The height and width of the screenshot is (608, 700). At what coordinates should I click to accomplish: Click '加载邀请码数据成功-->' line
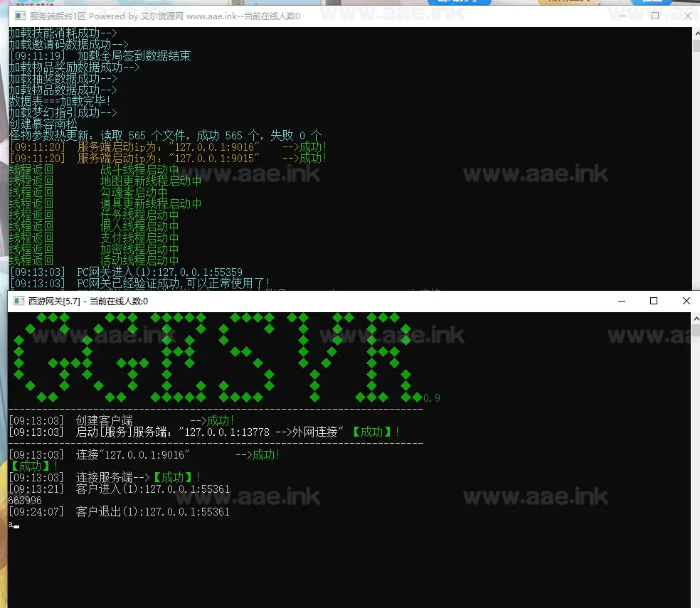[x=69, y=44]
